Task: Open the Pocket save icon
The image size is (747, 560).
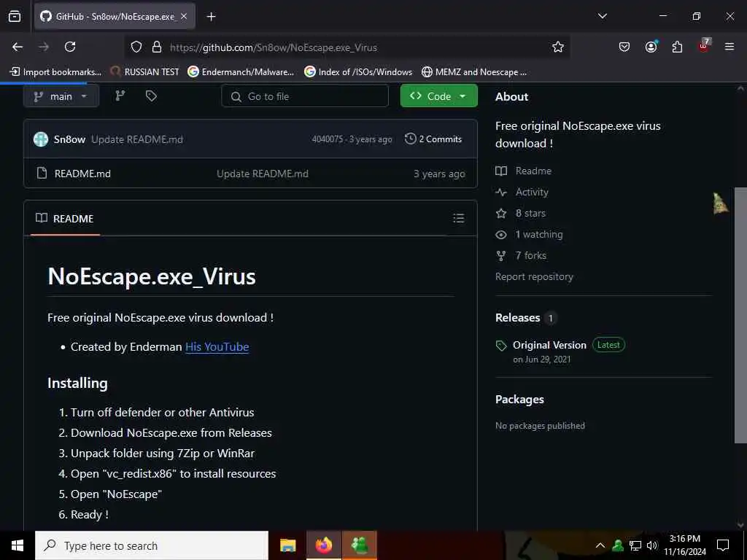Action: (624, 47)
